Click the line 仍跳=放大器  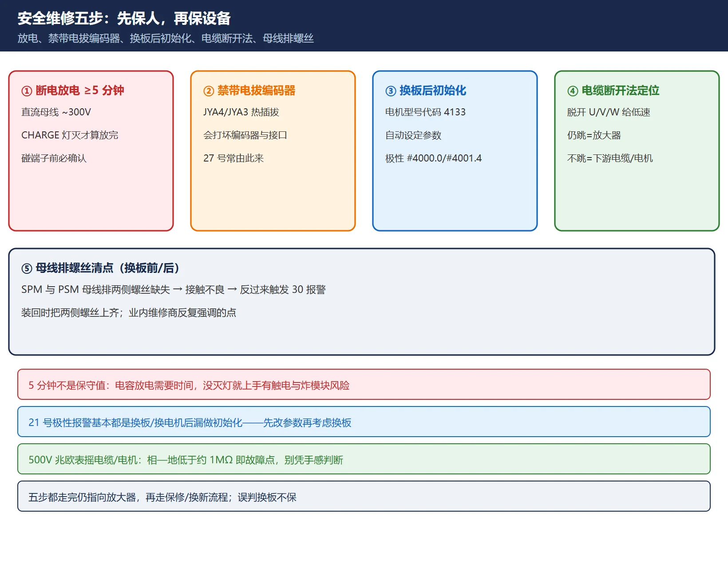(x=594, y=135)
